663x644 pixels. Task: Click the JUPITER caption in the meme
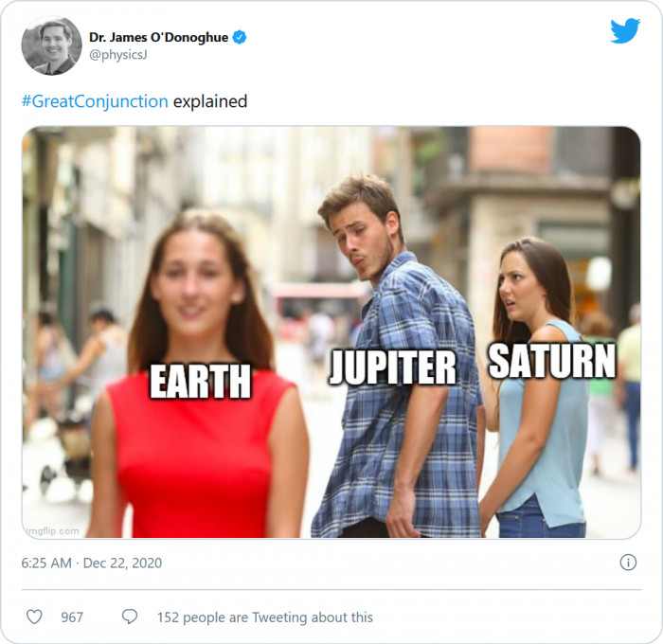(x=392, y=367)
